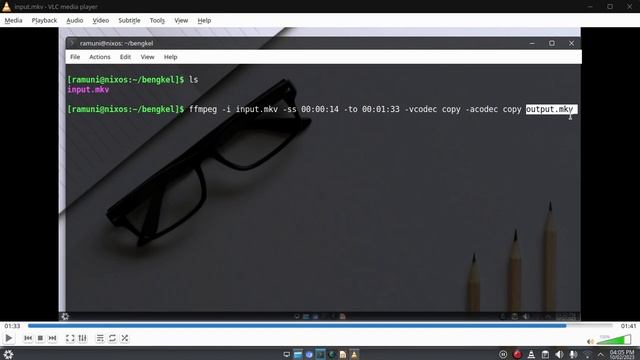The width and height of the screenshot is (640, 360).
Task: Open the VLC Audio menu
Action: [x=75, y=20]
